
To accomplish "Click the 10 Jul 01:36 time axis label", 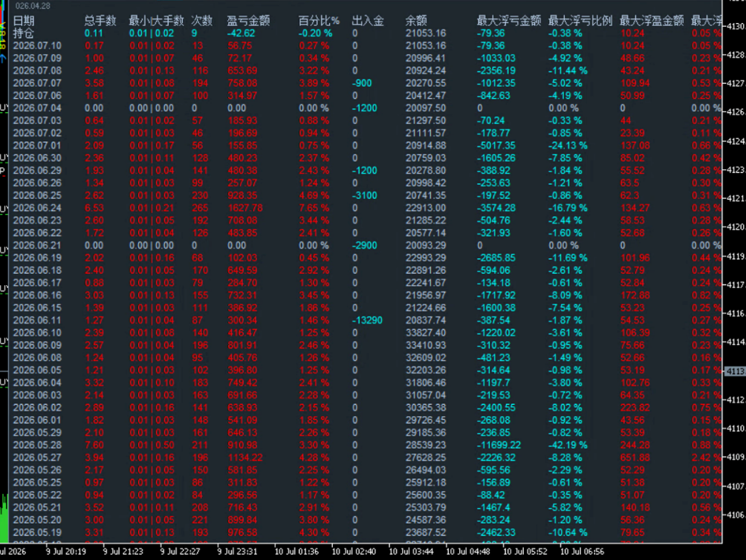I will coord(296,551).
